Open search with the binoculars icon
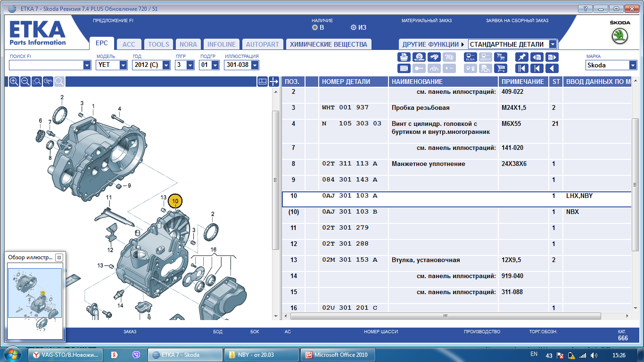Image resolution: width=644 pixels, height=362 pixels. tap(434, 57)
